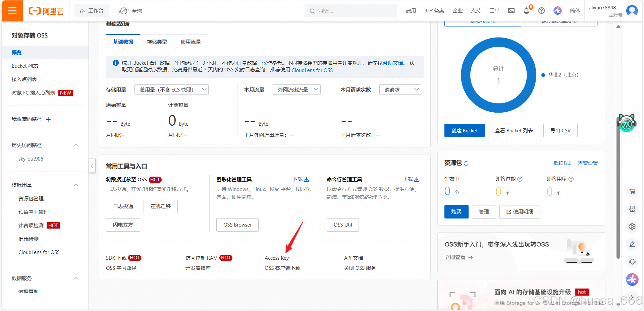Click the 创建 Bucket button
Image resolution: width=644 pixels, height=311 pixels.
465,130
